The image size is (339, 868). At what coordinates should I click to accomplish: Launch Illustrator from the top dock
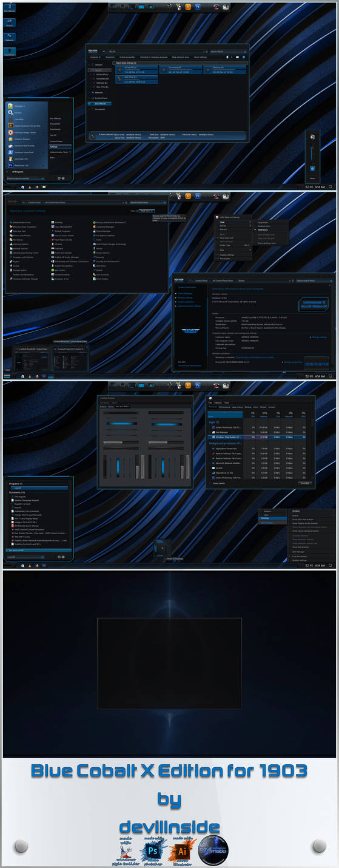188,6
